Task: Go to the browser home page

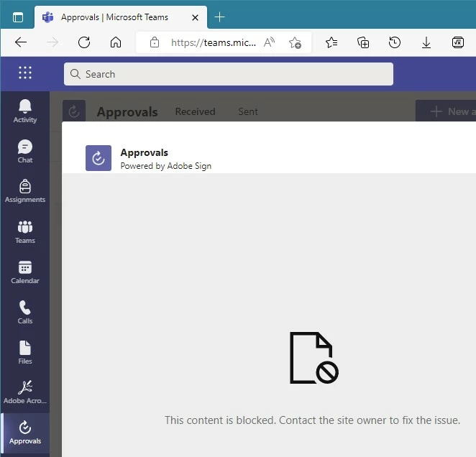Action: [116, 42]
